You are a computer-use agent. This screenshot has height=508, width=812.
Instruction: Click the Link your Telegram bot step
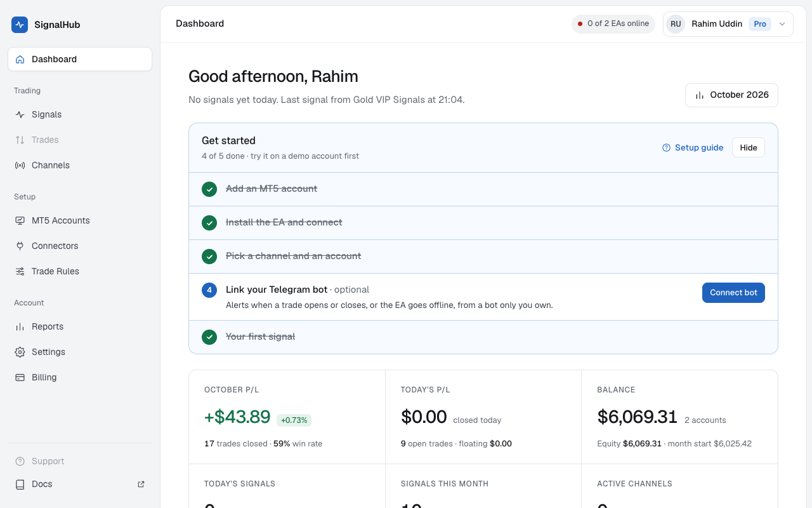coord(483,297)
